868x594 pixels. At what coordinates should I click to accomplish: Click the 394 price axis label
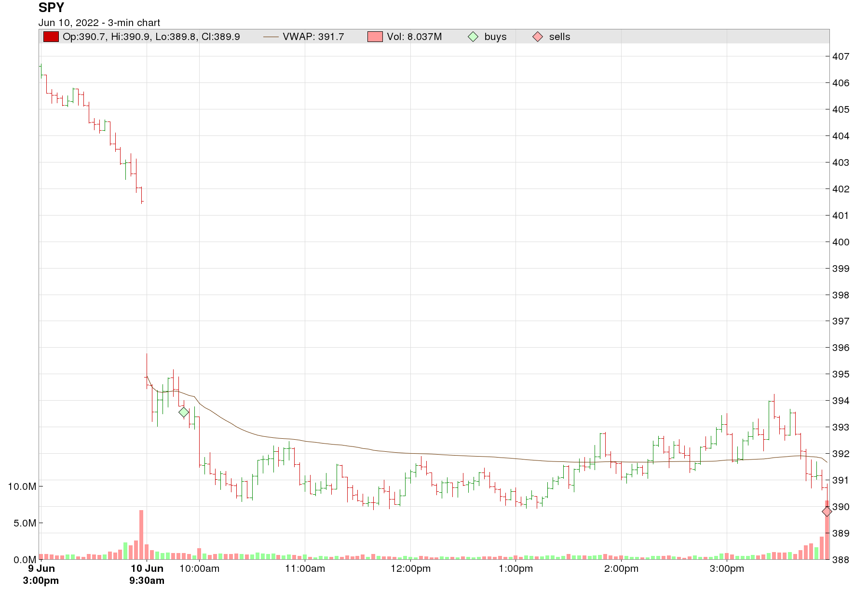(841, 401)
